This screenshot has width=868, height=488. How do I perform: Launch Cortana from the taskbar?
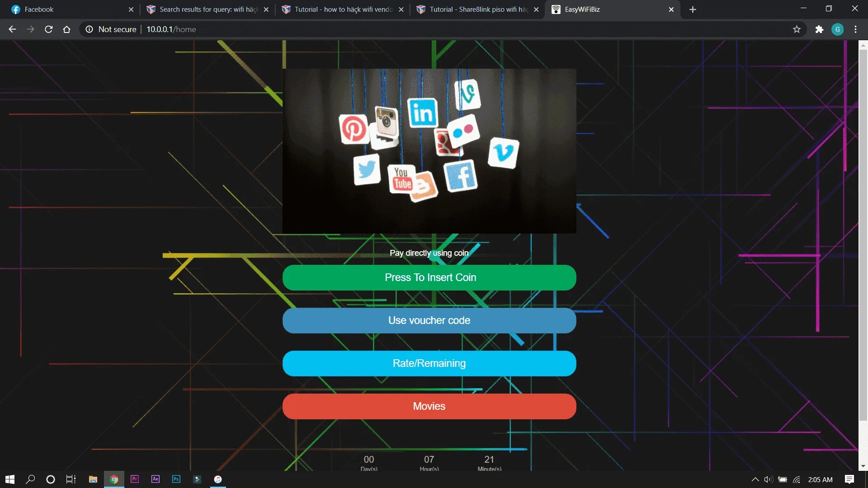[x=51, y=479]
